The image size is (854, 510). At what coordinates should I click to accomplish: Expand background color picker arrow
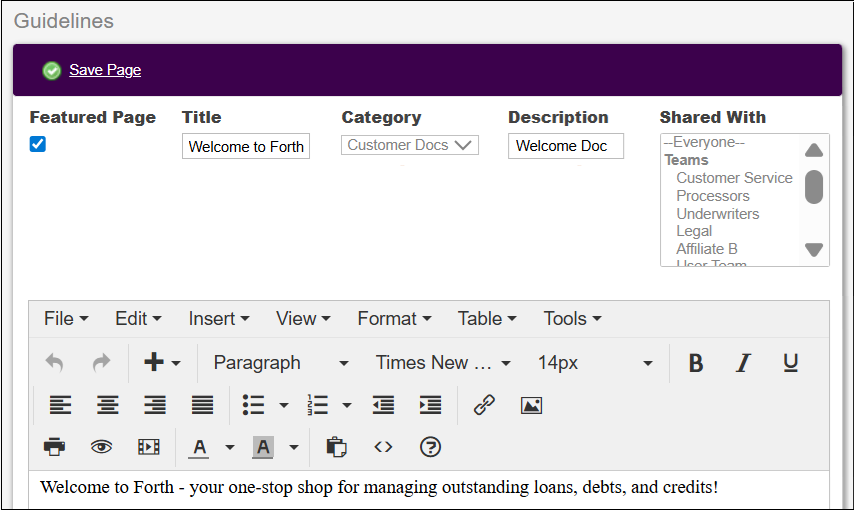[294, 447]
